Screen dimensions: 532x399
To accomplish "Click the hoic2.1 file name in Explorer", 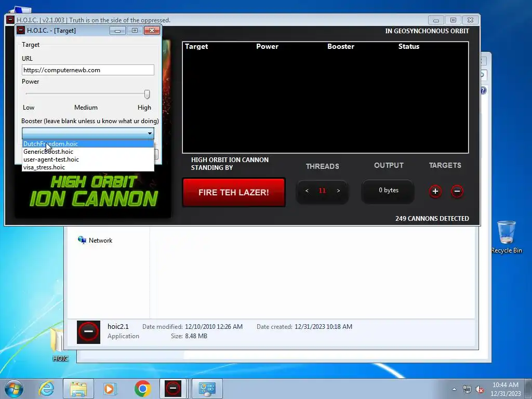I will [x=118, y=326].
